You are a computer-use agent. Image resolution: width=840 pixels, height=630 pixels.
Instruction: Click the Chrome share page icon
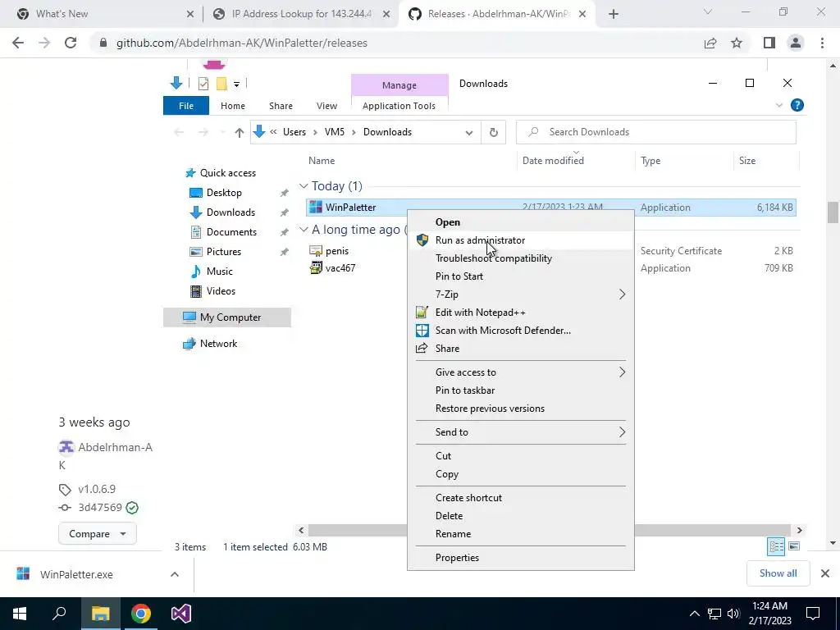710,43
